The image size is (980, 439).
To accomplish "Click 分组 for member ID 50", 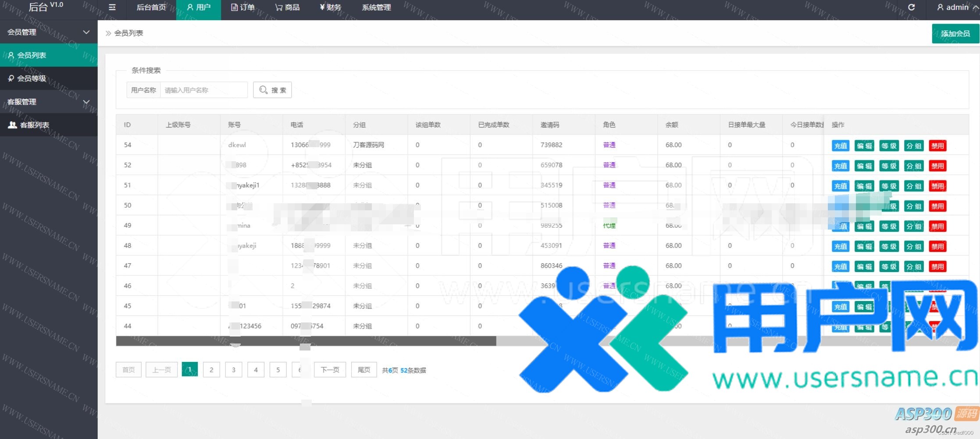I will (x=914, y=206).
